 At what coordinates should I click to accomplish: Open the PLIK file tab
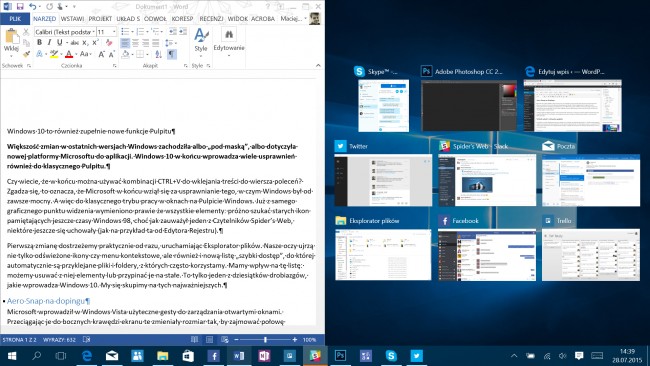(x=15, y=19)
